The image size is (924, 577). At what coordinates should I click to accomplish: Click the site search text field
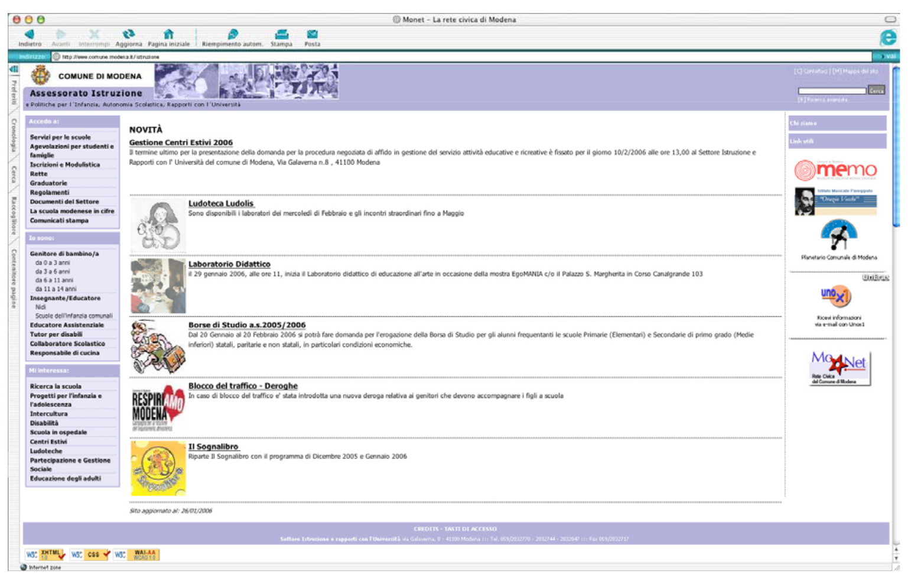832,91
